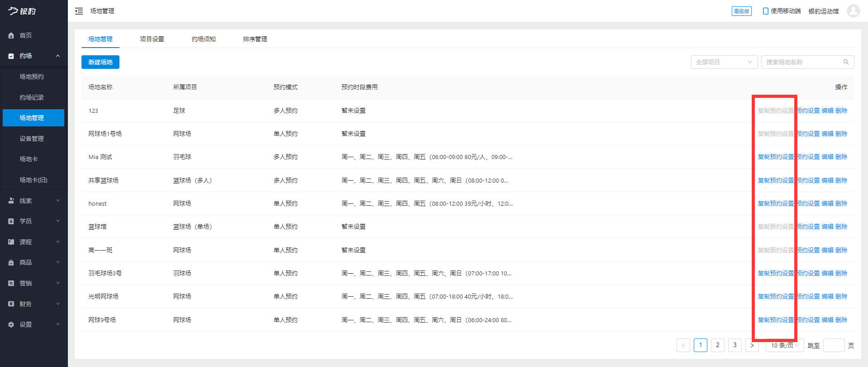Click the 新建场地 button
The width and height of the screenshot is (868, 367).
click(x=100, y=62)
